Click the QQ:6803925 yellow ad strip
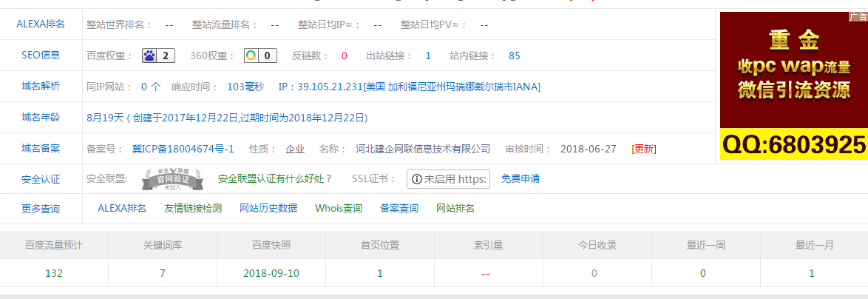The height and width of the screenshot is (299, 868). tap(794, 144)
